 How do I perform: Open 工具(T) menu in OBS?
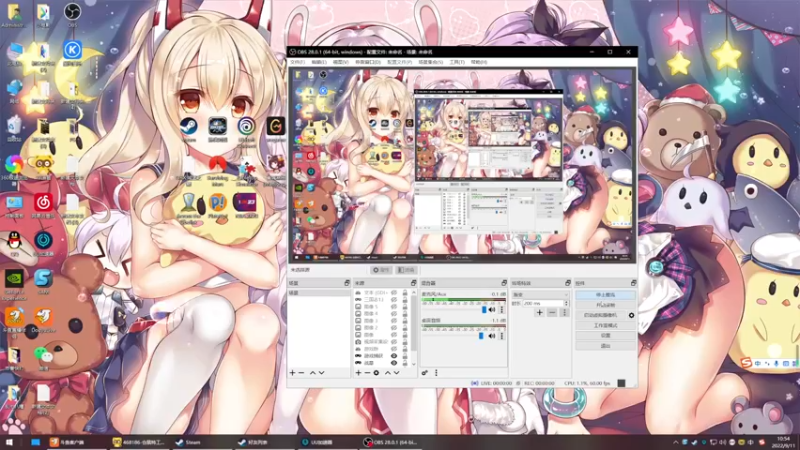(457, 62)
